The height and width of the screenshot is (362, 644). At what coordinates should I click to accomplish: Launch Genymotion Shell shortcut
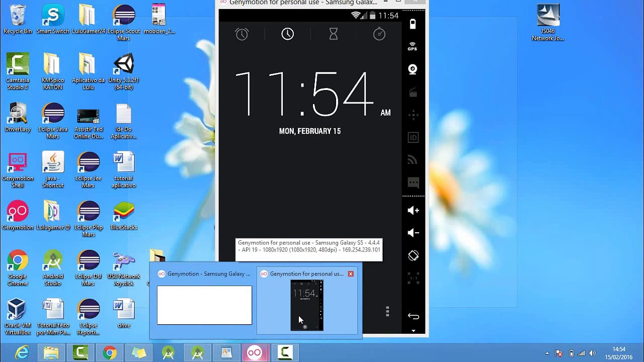tap(18, 170)
